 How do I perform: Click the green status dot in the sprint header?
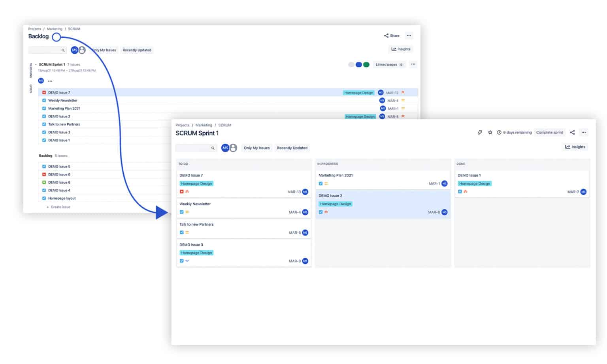(x=366, y=64)
